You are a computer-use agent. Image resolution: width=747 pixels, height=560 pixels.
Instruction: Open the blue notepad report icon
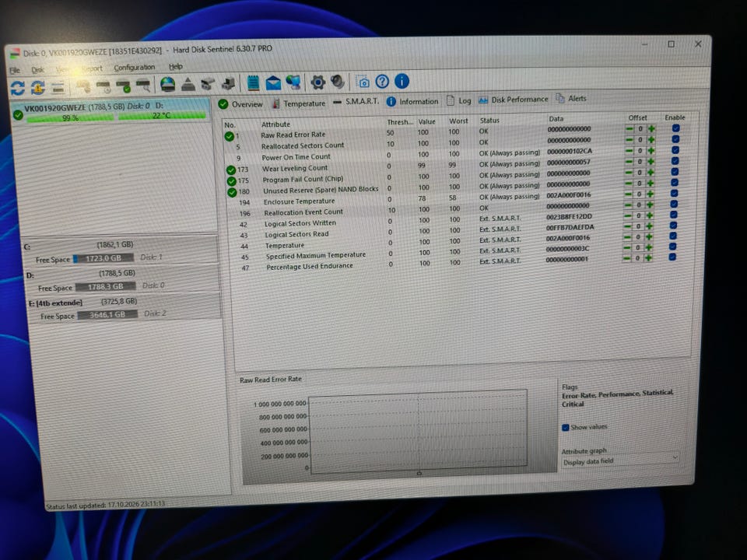[x=253, y=83]
